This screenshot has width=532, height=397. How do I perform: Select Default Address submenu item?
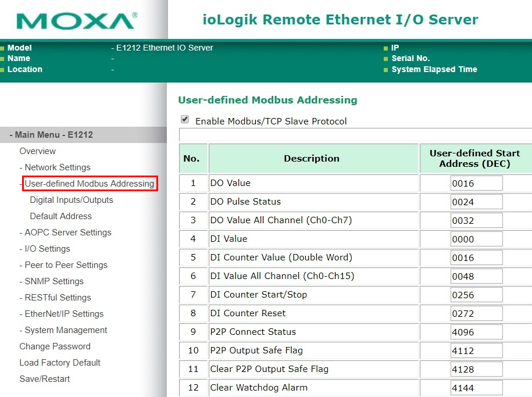coord(60,216)
